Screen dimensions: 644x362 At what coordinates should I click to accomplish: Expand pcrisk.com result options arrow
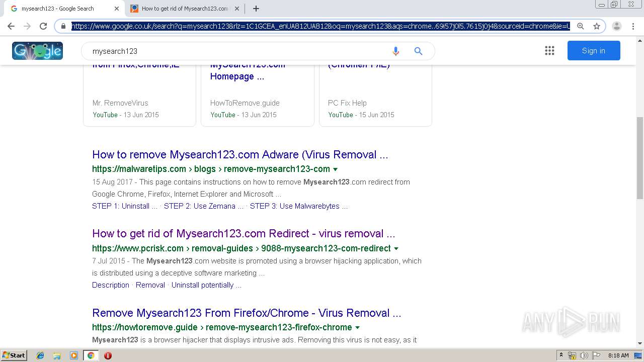coord(396,248)
